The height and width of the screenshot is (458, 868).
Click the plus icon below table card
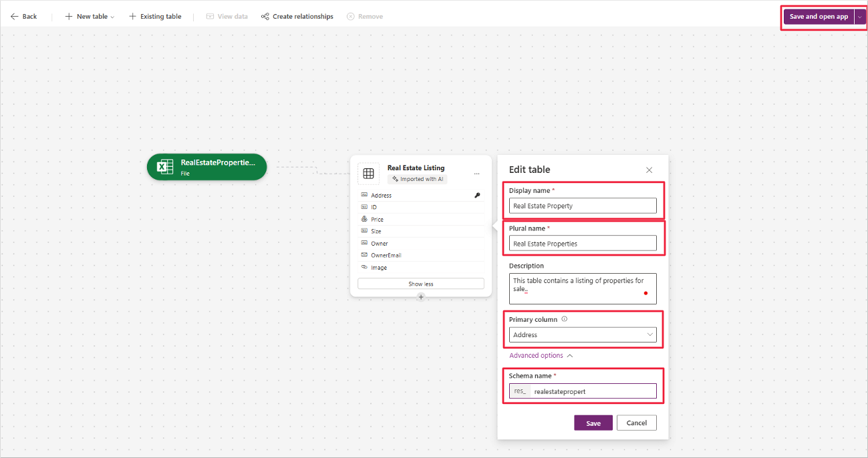tap(421, 297)
